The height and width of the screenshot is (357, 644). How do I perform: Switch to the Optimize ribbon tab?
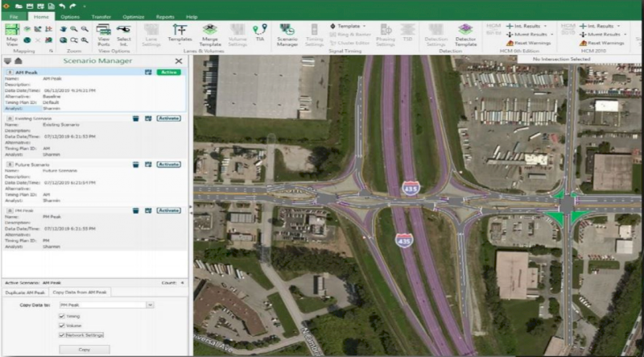[134, 16]
